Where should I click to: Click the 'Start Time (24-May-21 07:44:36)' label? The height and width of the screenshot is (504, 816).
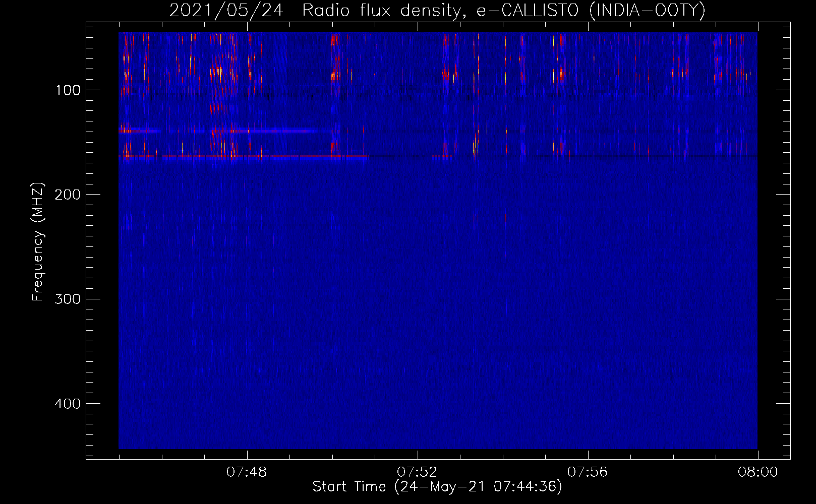[x=437, y=487]
